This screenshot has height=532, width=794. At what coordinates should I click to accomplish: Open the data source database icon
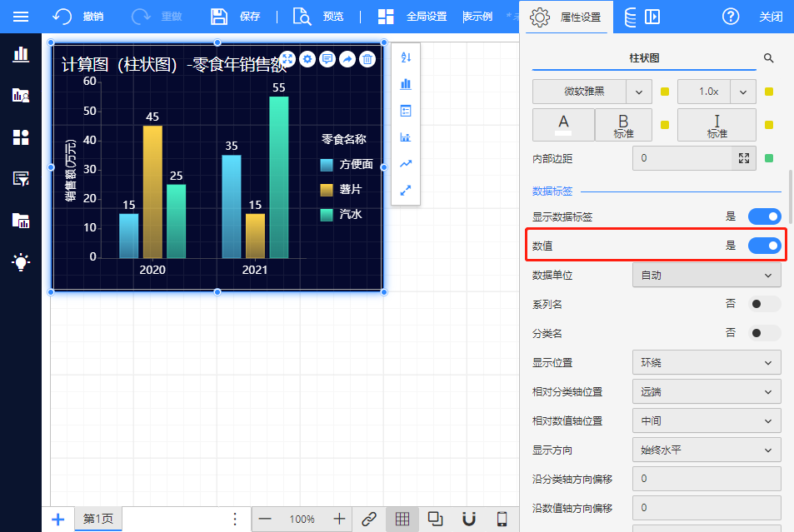630,17
